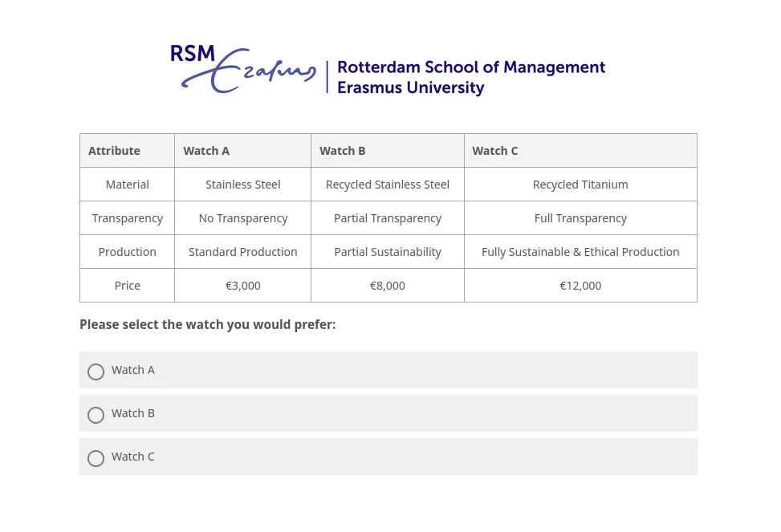Click the Rotterdam School of Management title
The width and height of the screenshot is (781, 532).
(x=471, y=67)
